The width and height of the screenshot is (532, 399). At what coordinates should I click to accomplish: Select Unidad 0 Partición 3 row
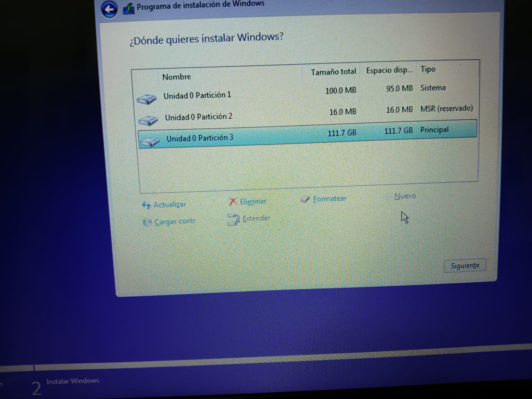point(200,138)
